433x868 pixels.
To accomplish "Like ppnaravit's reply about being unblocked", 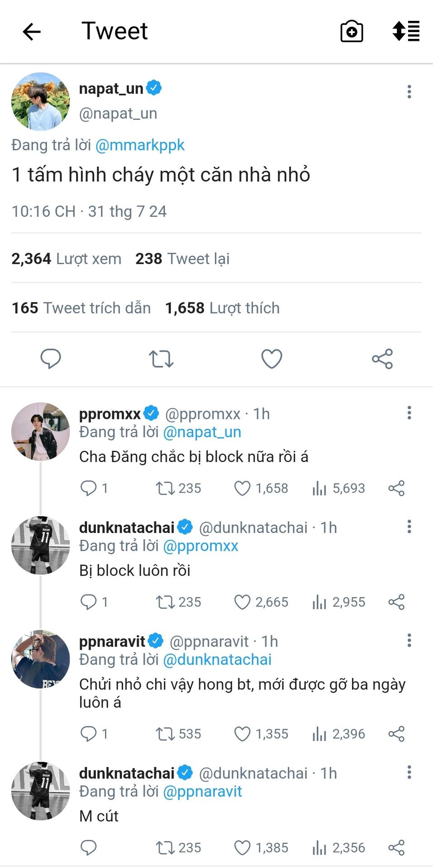I will point(242,734).
